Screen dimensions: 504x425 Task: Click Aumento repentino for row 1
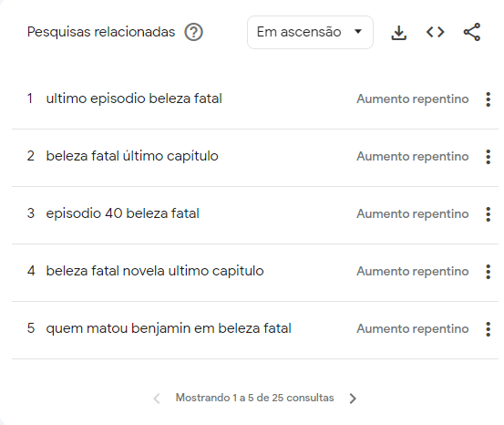[413, 98]
